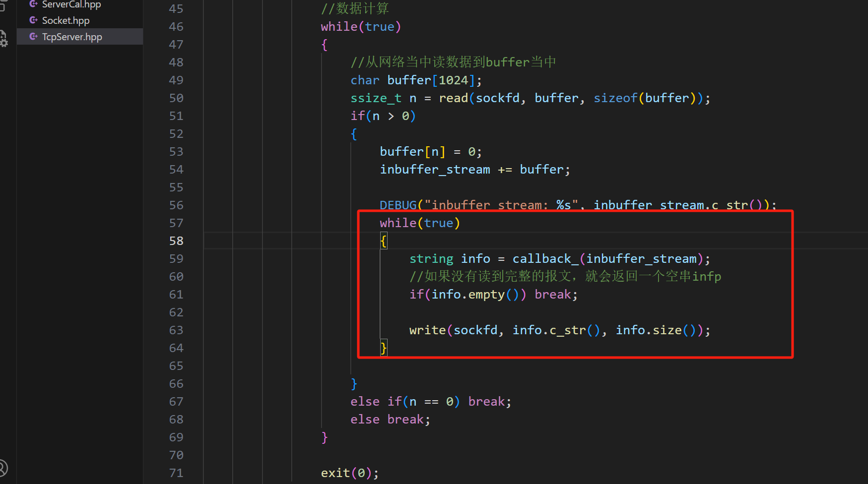Click the C++ icon beside Socket.hpp

pyautogui.click(x=33, y=20)
